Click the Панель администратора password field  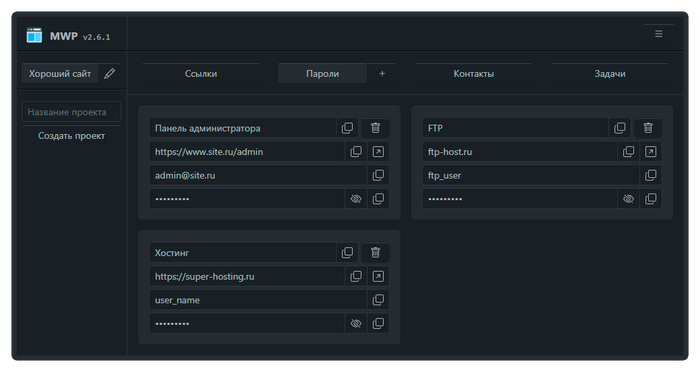(x=247, y=199)
